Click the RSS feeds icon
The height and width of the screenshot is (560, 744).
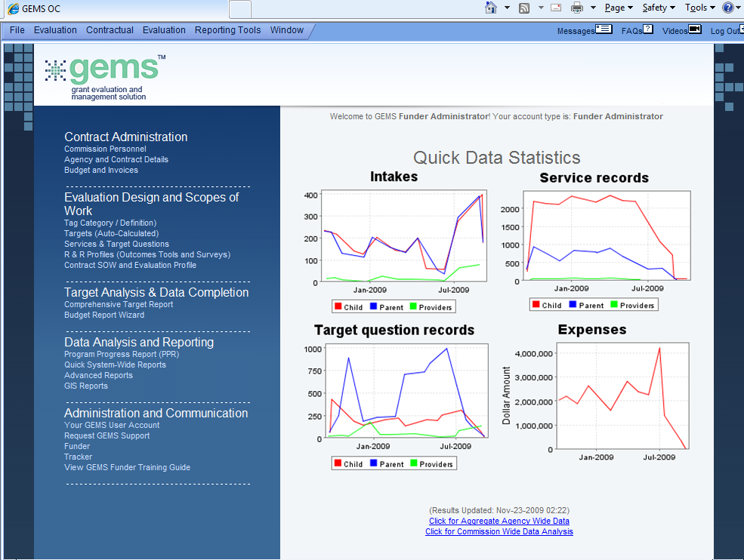coord(523,8)
